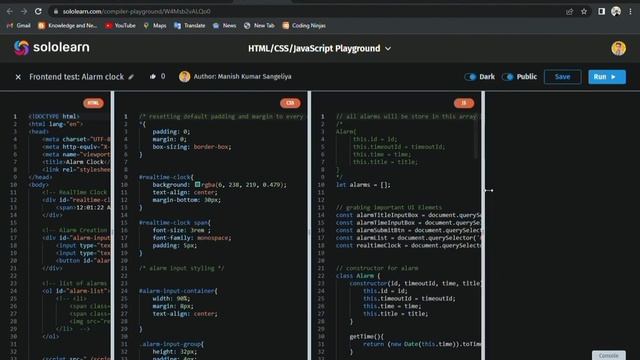This screenshot has height=360, width=640.
Task: Close the Frontend test: Alarm clock project
Action: (18, 77)
